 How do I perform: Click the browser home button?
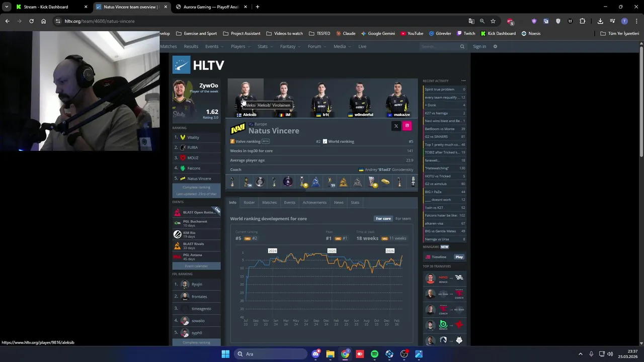coord(43,21)
